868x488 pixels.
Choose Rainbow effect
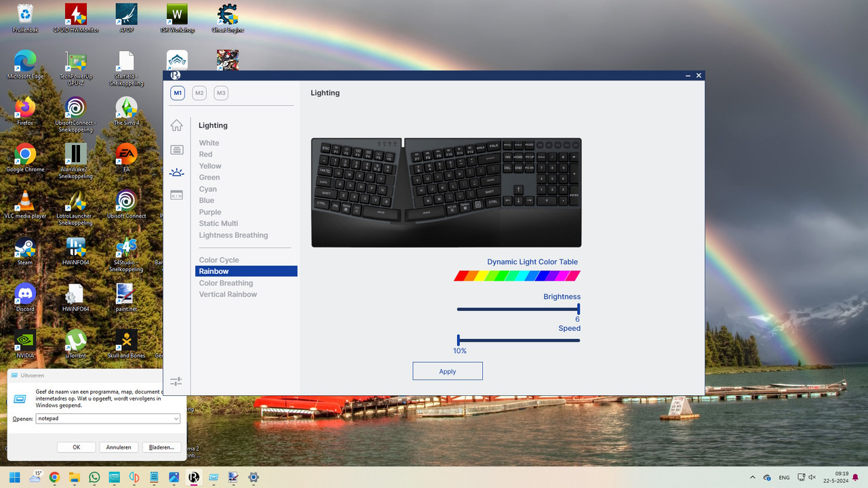pyautogui.click(x=246, y=271)
